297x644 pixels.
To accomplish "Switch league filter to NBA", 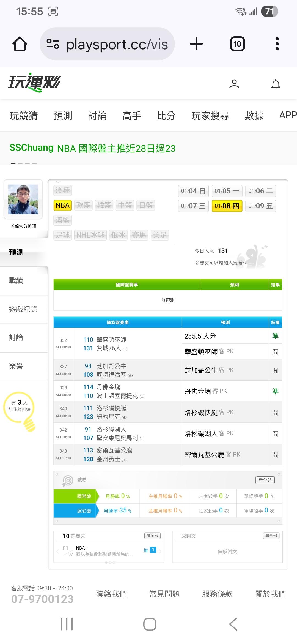I will [63, 205].
